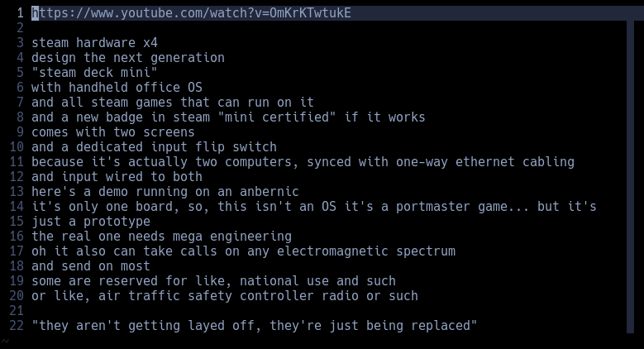
Task: Click the line about one-way ethernet cabling
Action: 303,162
